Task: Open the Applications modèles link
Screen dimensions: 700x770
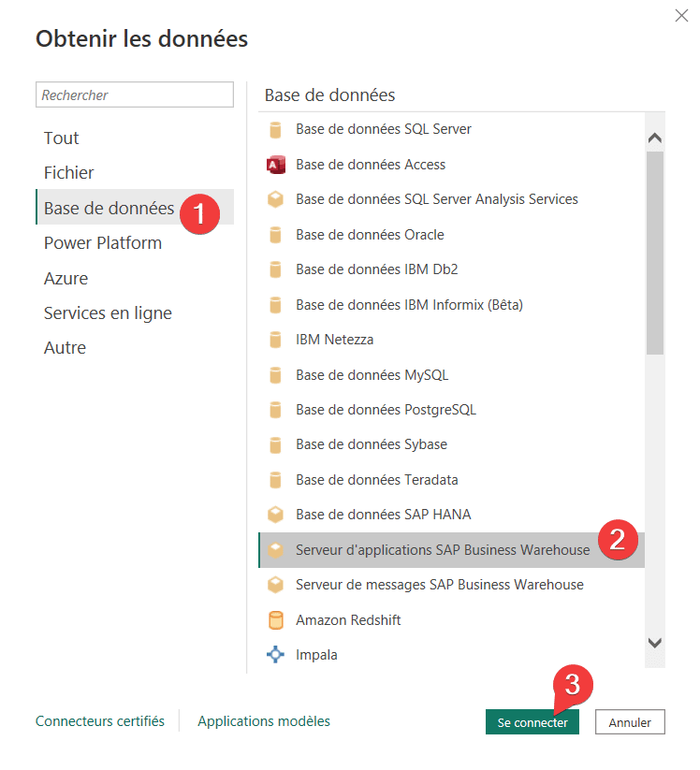Action: coord(264,721)
